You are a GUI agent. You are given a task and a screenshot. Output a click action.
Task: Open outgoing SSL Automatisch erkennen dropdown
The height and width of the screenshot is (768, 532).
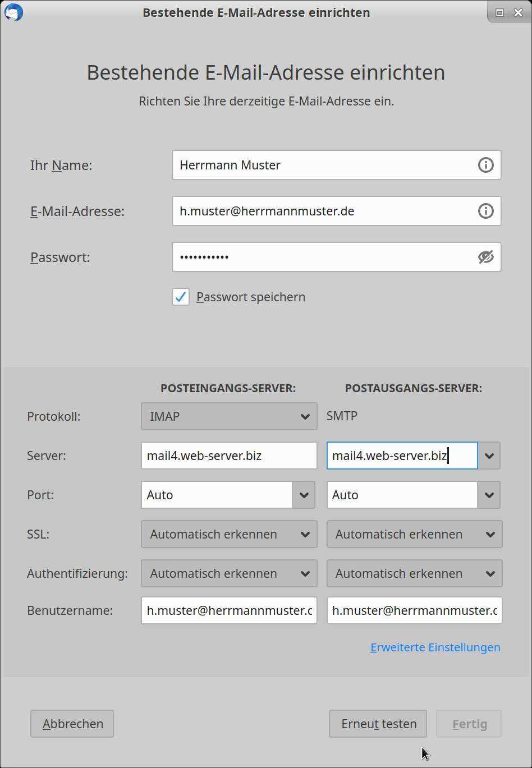coord(414,534)
